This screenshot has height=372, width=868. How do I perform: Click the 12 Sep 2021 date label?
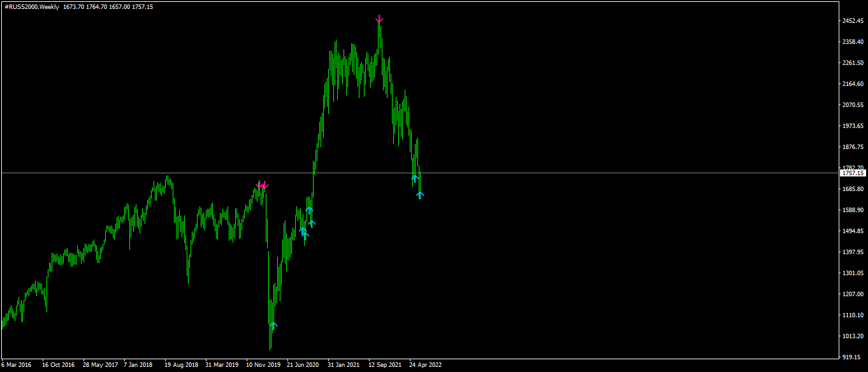pyautogui.click(x=385, y=366)
